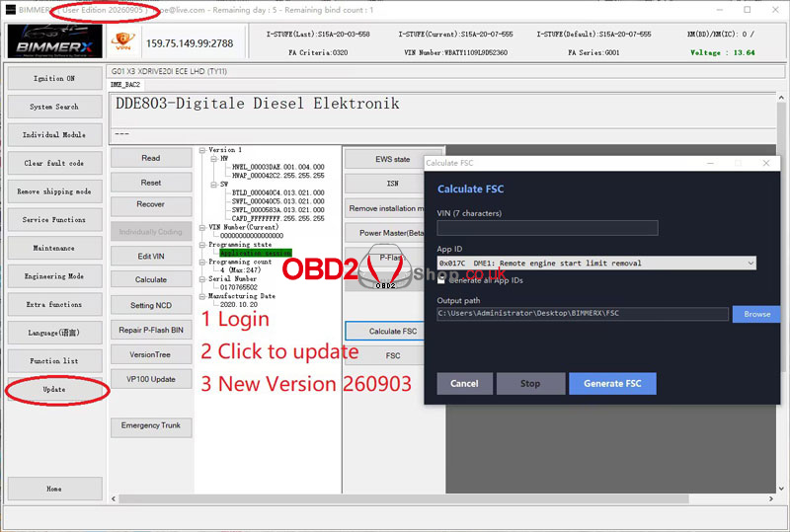
Task: Open Engineering Mode
Action: pos(54,276)
